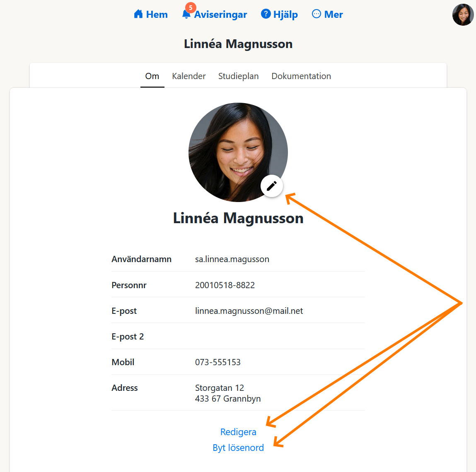The width and height of the screenshot is (476, 472).
Task: Open the Mer speech bubble icon
Action: 316,14
